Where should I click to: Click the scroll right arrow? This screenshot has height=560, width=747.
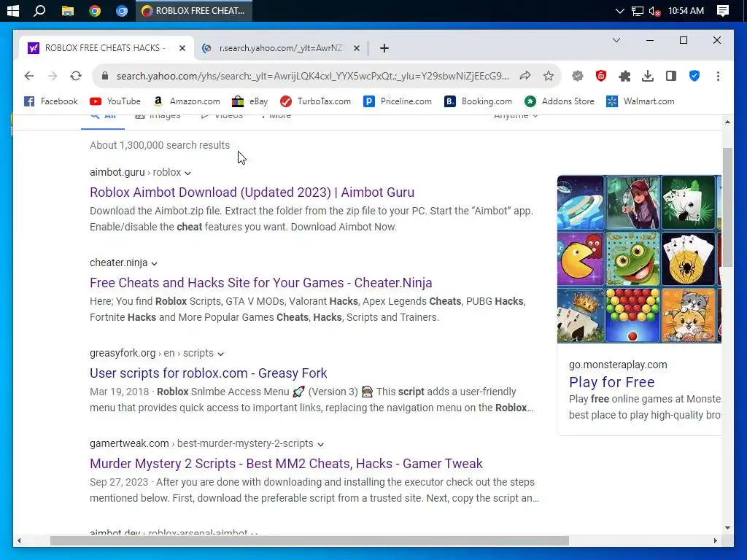715,541
